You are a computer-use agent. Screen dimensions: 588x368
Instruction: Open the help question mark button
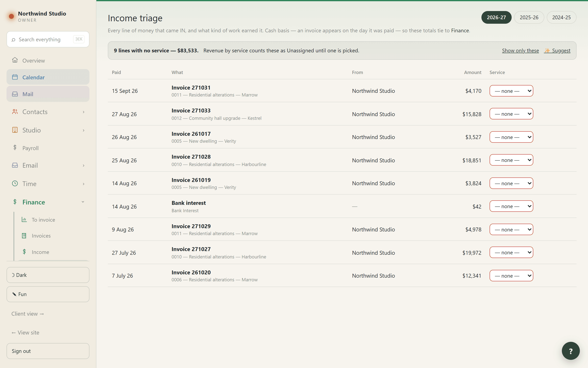570,351
